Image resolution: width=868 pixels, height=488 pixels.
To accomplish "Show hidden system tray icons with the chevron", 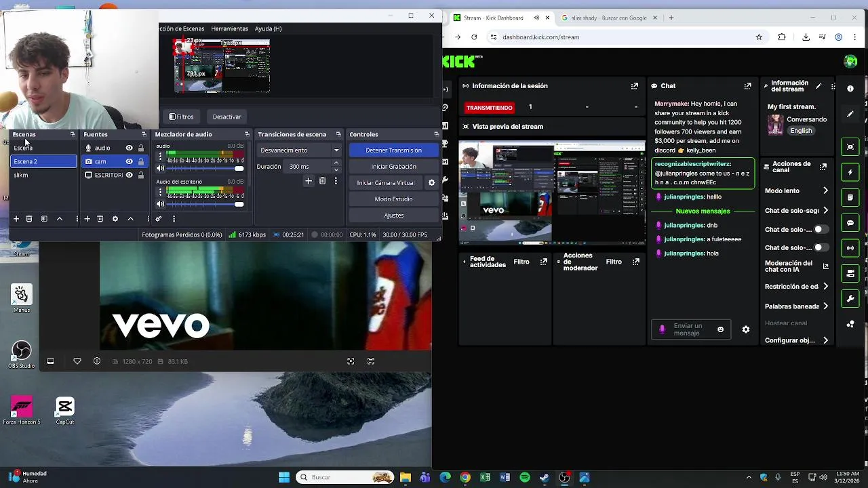I will click(749, 477).
